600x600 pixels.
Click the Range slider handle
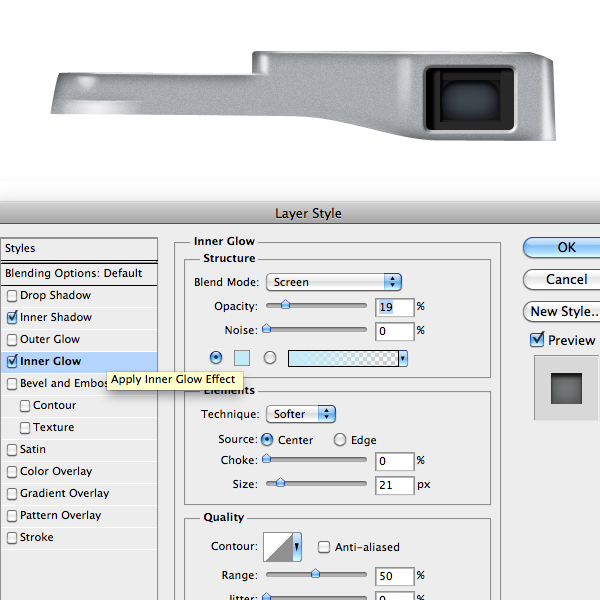pyautogui.click(x=316, y=573)
